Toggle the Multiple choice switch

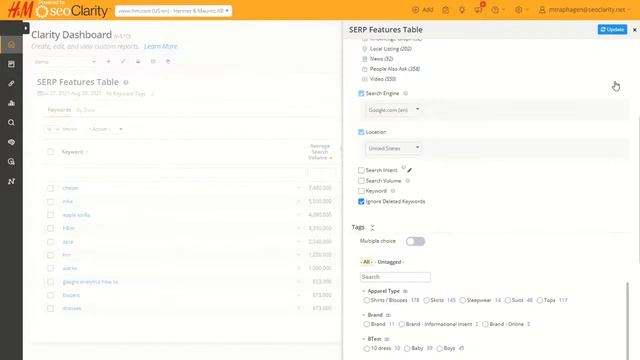point(416,241)
